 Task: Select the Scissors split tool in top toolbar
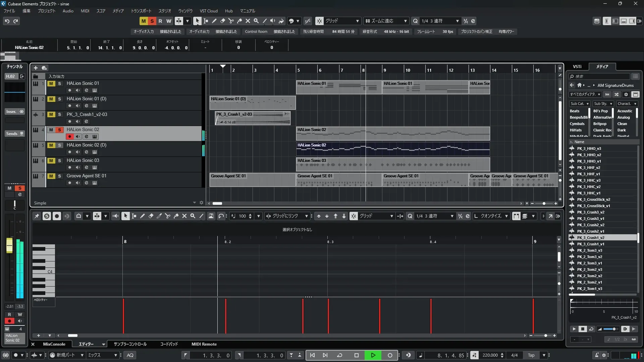pyautogui.click(x=231, y=21)
